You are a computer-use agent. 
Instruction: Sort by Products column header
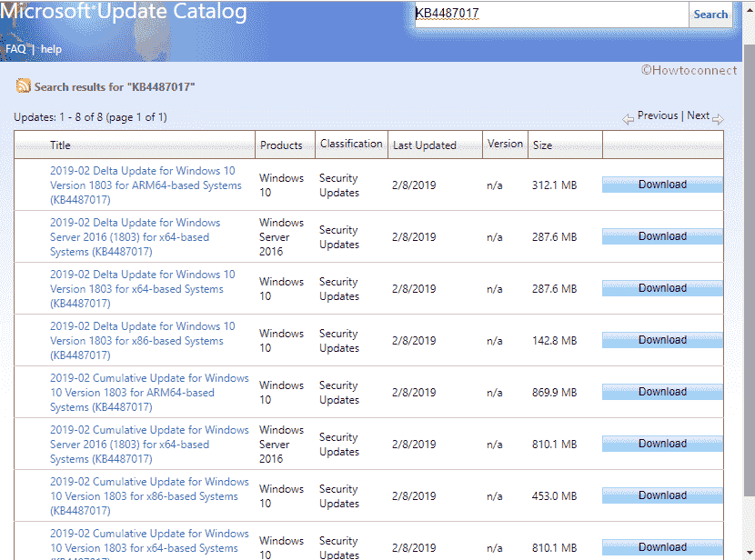(x=281, y=145)
